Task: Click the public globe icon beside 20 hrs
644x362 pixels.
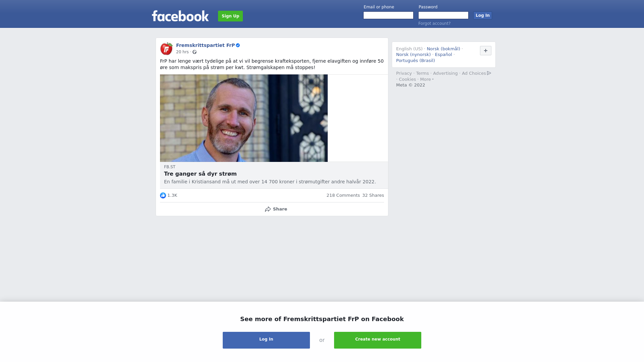Action: [195, 52]
